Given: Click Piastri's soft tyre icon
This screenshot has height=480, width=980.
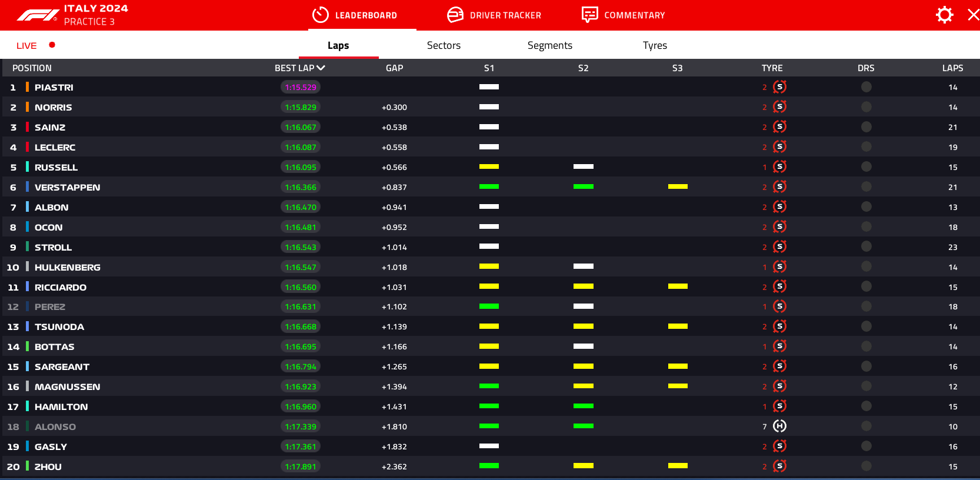Looking at the screenshot, I should (x=779, y=87).
